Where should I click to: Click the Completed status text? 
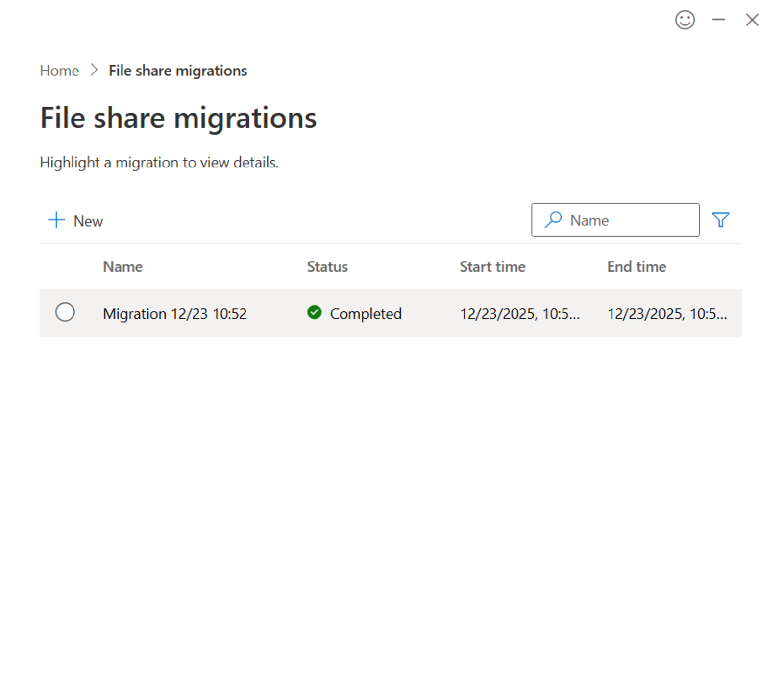[x=366, y=313]
